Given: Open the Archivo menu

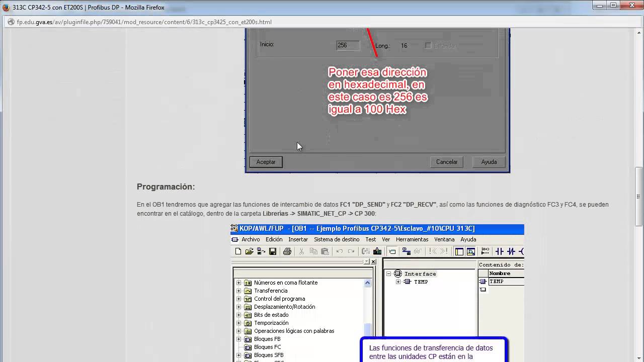Looking at the screenshot, I should (x=251, y=239).
